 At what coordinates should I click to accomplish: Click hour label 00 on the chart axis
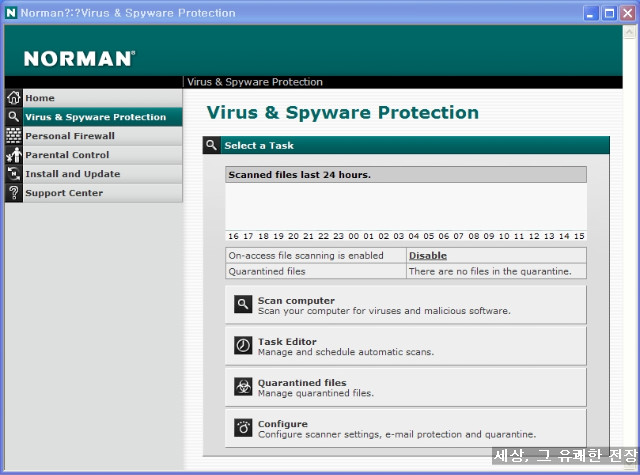353,236
